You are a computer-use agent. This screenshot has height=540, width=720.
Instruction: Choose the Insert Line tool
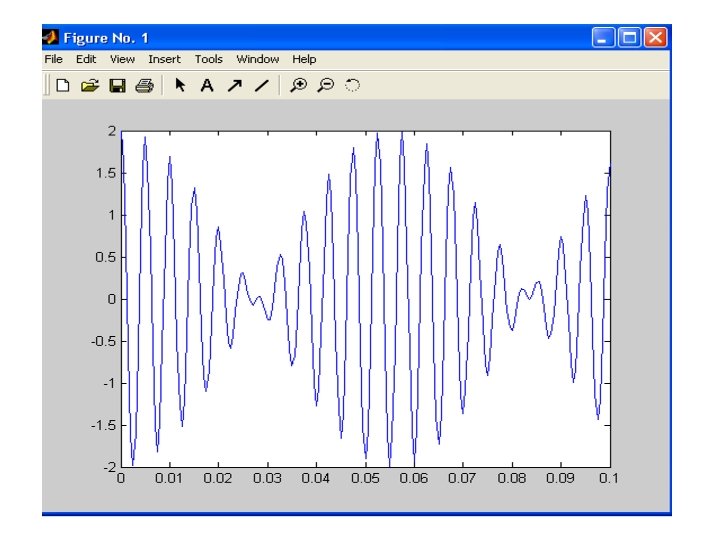(262, 85)
